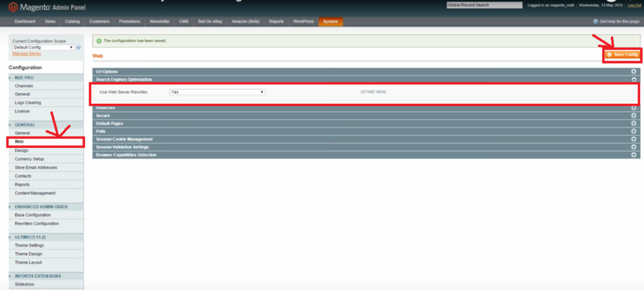Expand Session Cookie Management section arrow
Image resolution: width=644 pixels, height=290 pixels.
pyautogui.click(x=634, y=139)
